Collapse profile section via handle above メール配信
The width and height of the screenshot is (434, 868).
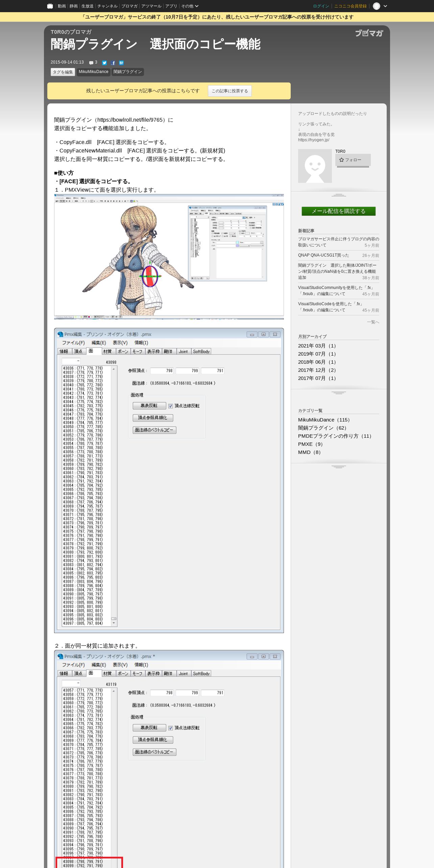[339, 195]
